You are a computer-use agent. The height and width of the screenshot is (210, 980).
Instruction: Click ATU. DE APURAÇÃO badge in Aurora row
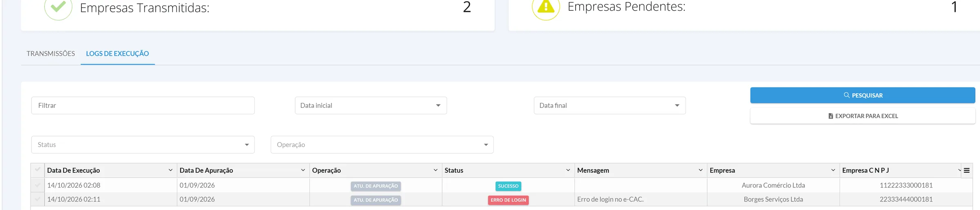[x=376, y=186]
